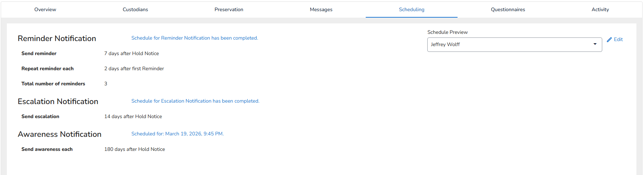The width and height of the screenshot is (644, 175).
Task: Select the Awareness Notification heading
Action: click(x=59, y=134)
